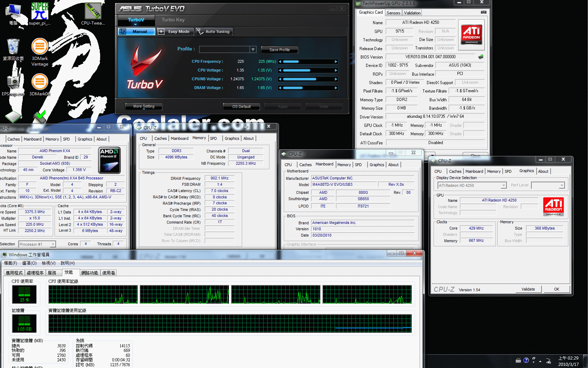Open the super_pi desktop icon
Screen dimensions: 588x368
click(x=40, y=13)
